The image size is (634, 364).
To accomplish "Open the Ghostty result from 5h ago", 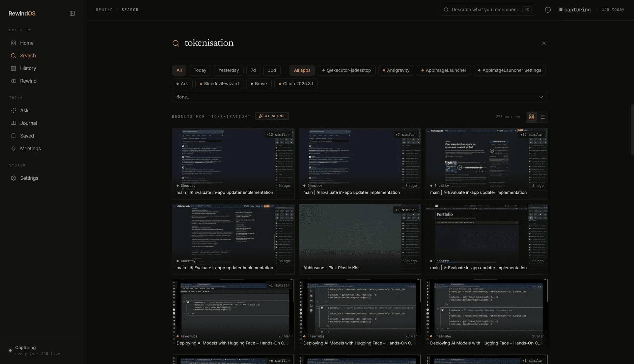I will click(233, 164).
